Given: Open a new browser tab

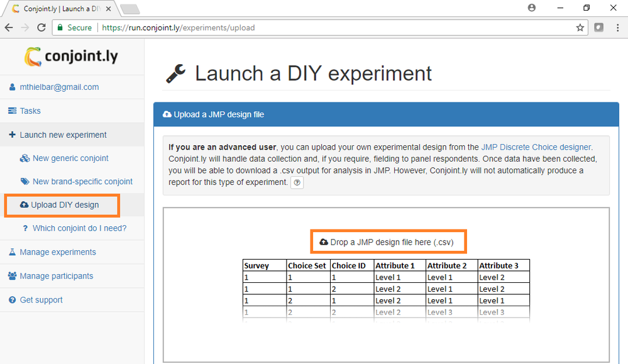Looking at the screenshot, I should [129, 9].
